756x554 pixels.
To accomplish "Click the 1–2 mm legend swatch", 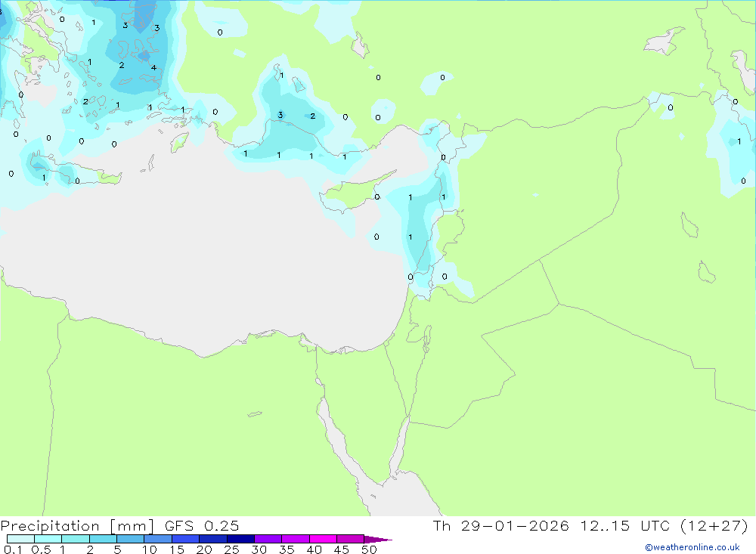I will 76,539.
